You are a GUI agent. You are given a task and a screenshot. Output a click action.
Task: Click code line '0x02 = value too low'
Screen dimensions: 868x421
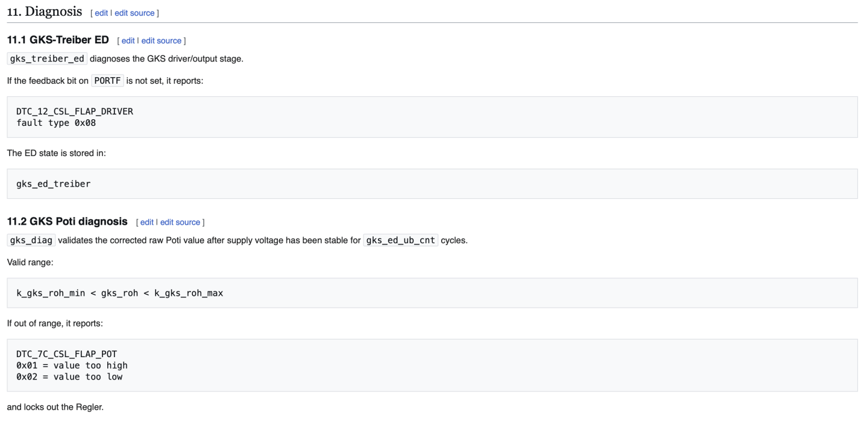click(69, 376)
